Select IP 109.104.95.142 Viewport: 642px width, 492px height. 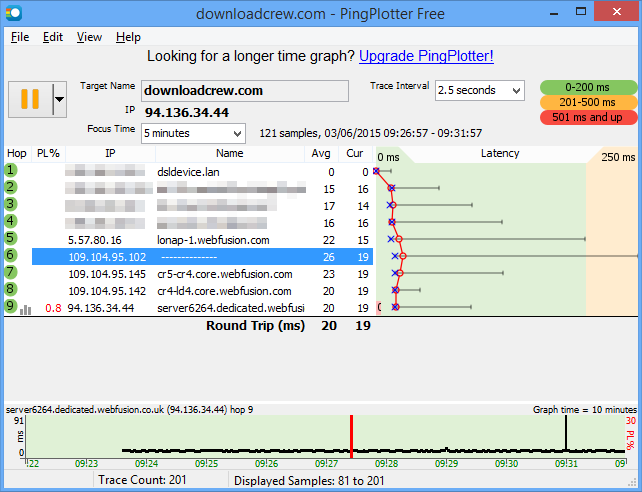(107, 291)
